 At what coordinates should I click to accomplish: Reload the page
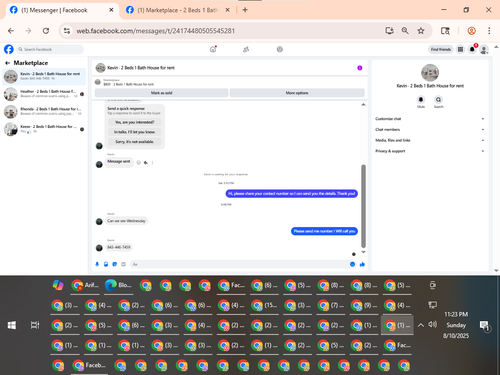pos(46,31)
